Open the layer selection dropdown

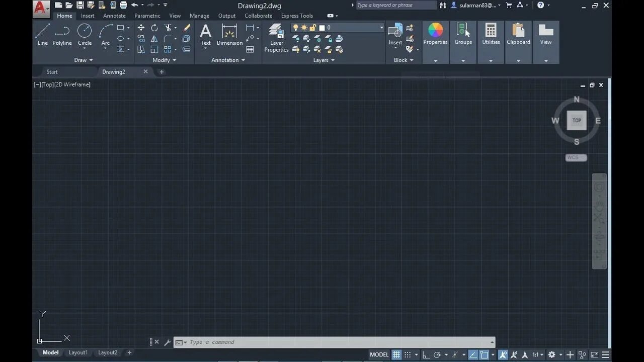point(381,27)
